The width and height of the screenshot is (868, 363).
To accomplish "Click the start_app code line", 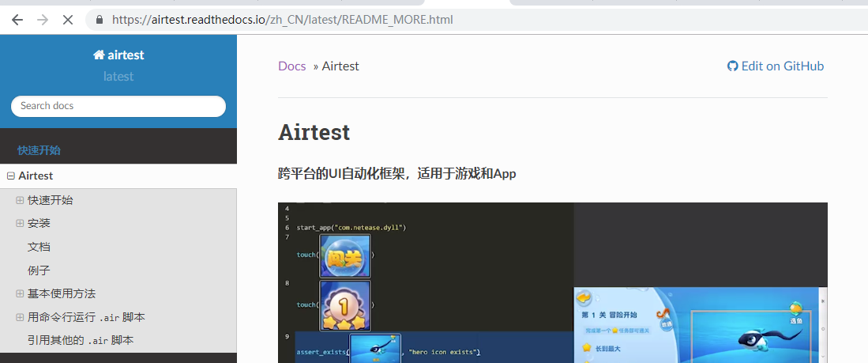I will [x=351, y=228].
